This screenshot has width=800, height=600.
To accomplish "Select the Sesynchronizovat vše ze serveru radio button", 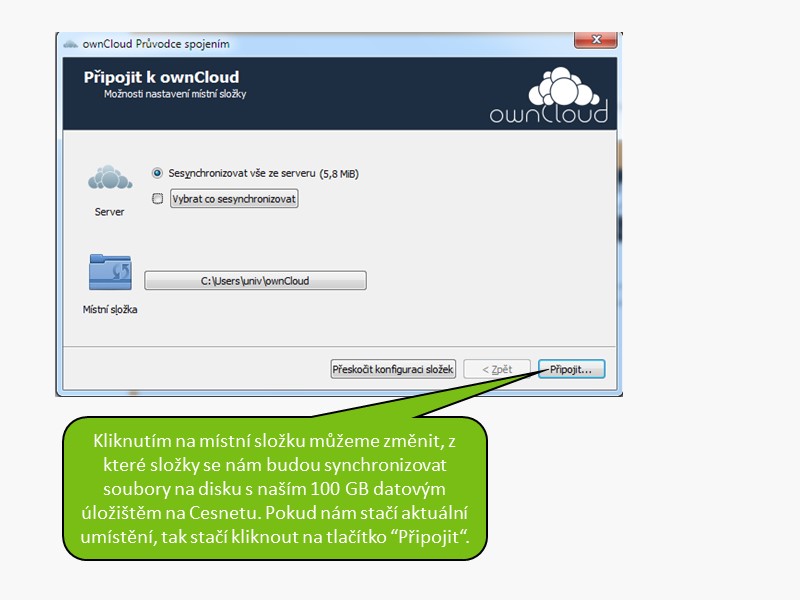I will [157, 173].
